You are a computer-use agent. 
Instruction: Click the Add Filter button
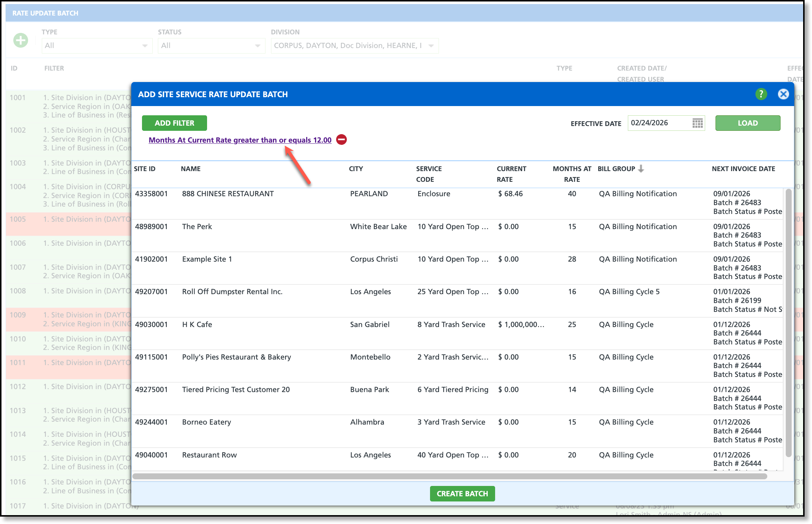174,123
